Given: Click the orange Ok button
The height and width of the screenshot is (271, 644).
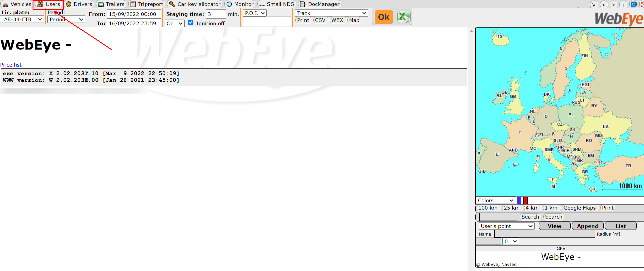Looking at the screenshot, I should click(384, 17).
